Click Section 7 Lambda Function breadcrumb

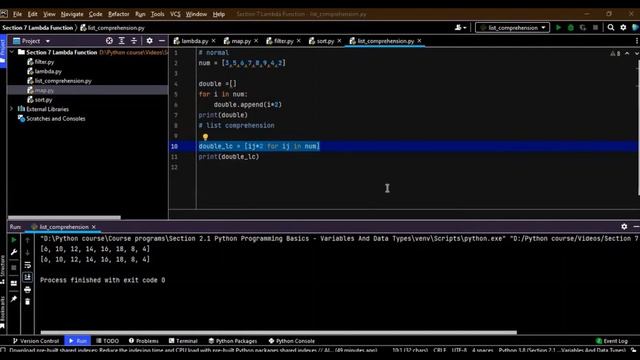point(37,28)
